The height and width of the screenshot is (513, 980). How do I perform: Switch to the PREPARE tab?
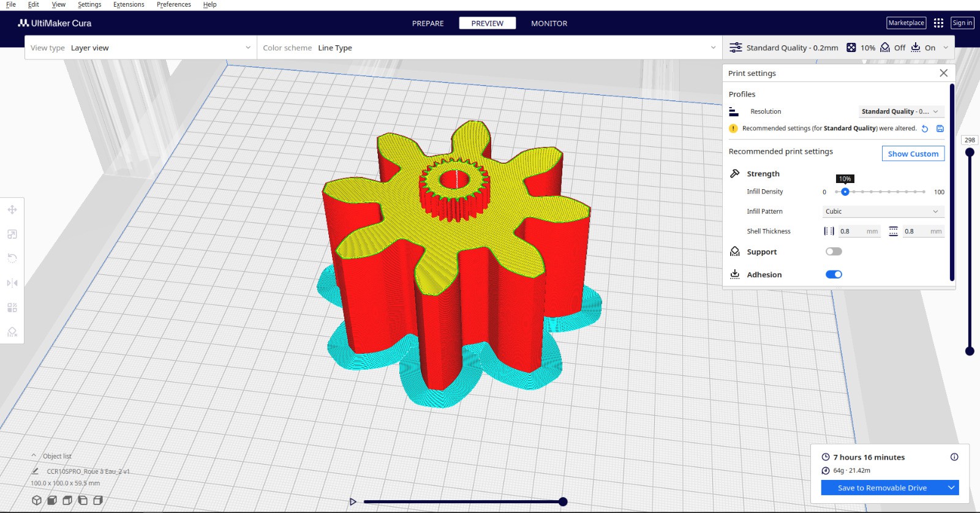[x=428, y=23]
